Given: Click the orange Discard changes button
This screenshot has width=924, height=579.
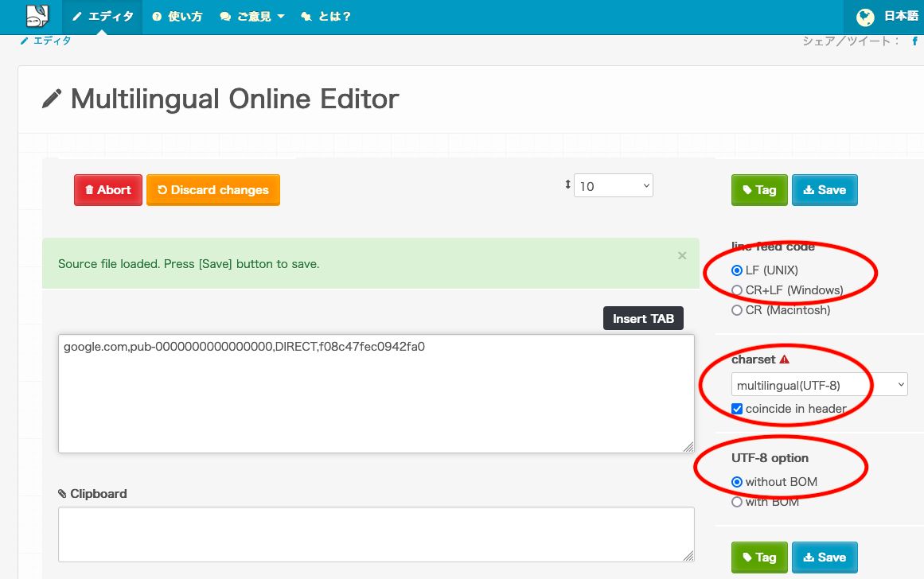Looking at the screenshot, I should pyautogui.click(x=213, y=190).
